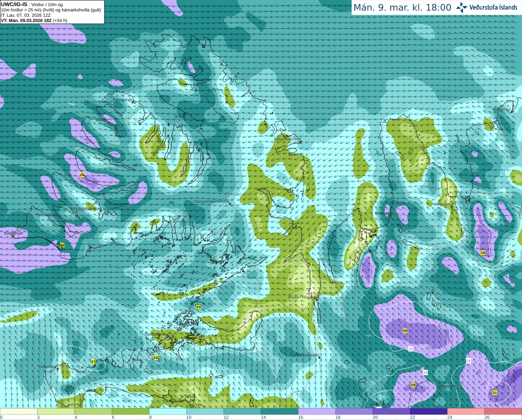Click yellow gust marker 25 near Bjargtangar coast
Viewport: 522px width, 420px height.
(x=62, y=245)
